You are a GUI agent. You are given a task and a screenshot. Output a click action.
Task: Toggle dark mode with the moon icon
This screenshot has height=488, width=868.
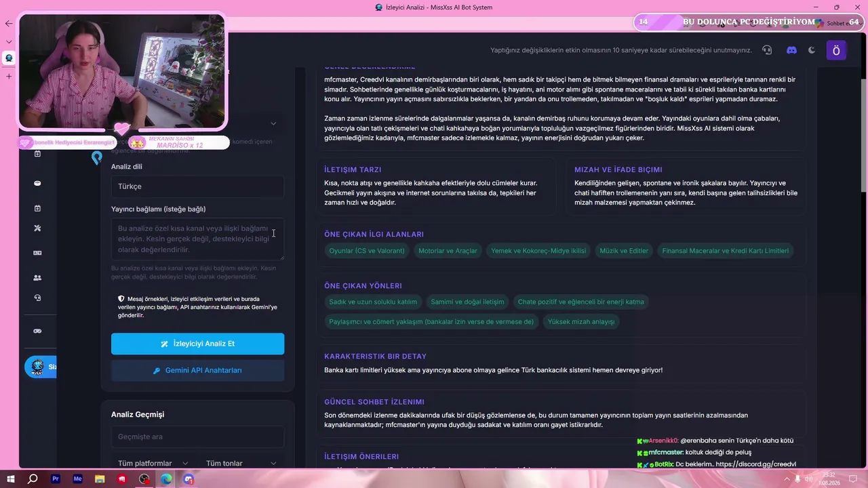(812, 50)
